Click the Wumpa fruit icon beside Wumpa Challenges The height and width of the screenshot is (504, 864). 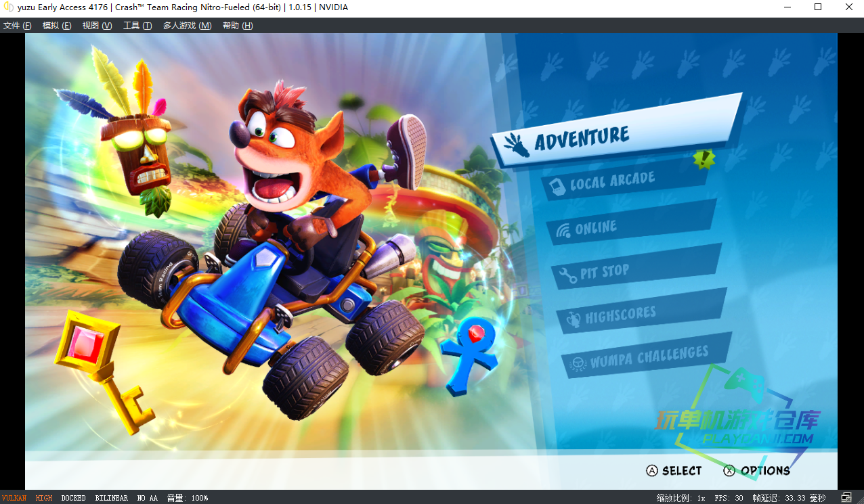point(578,364)
